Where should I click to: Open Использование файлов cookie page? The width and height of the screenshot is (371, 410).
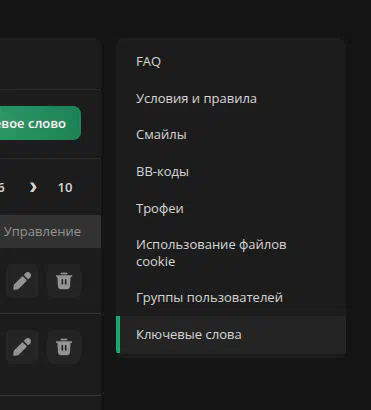[231, 253]
